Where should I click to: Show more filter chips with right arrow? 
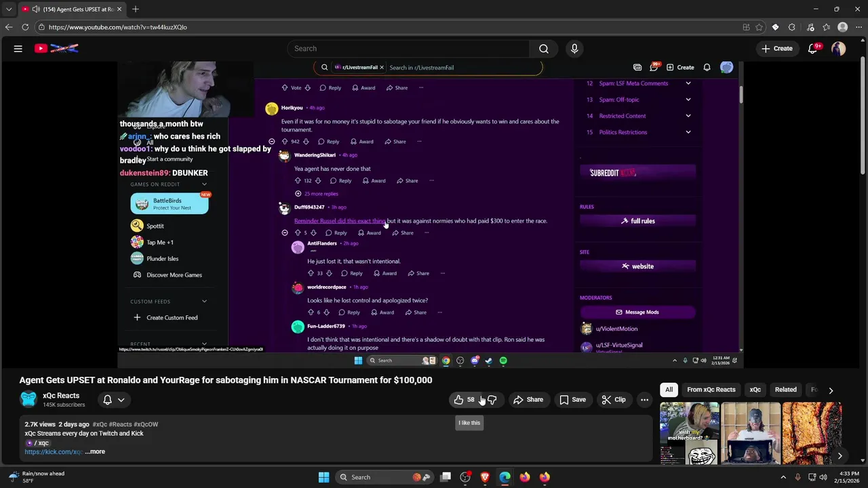tap(831, 390)
